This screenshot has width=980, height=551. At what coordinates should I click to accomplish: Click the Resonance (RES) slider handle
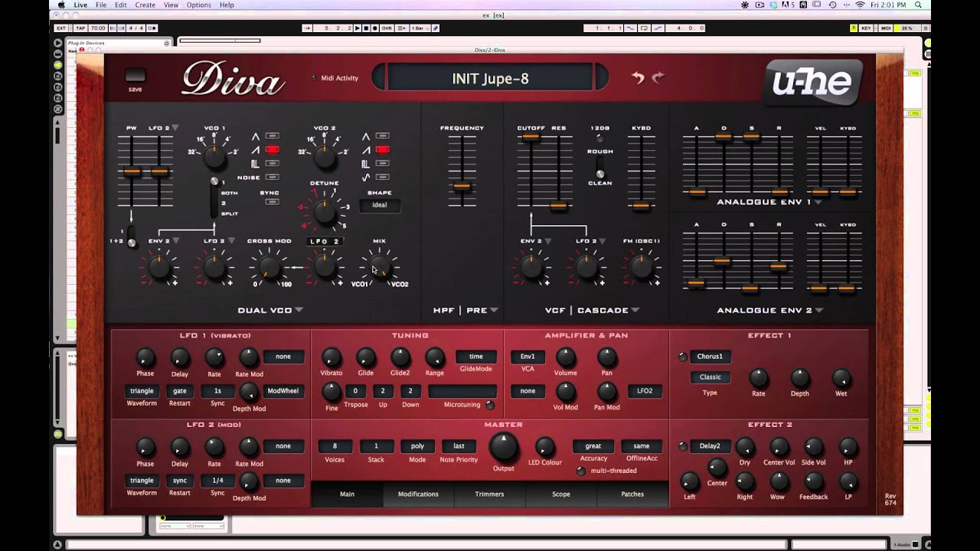click(x=558, y=206)
